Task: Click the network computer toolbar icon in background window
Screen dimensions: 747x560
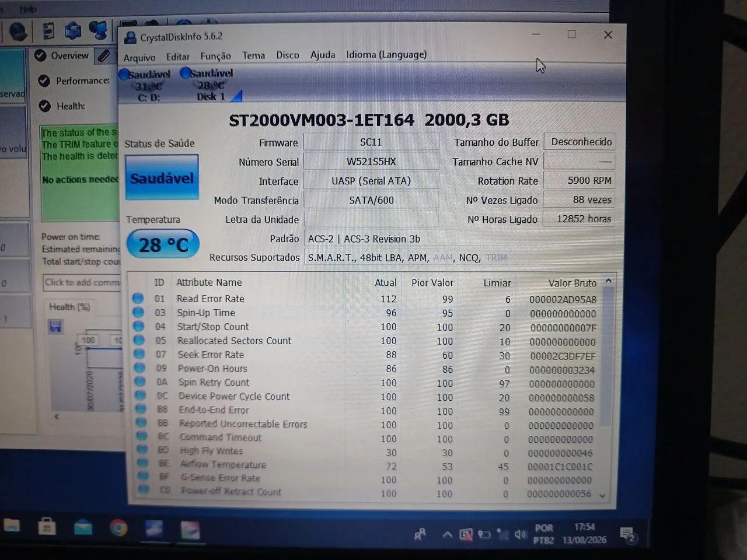Action: [99, 29]
